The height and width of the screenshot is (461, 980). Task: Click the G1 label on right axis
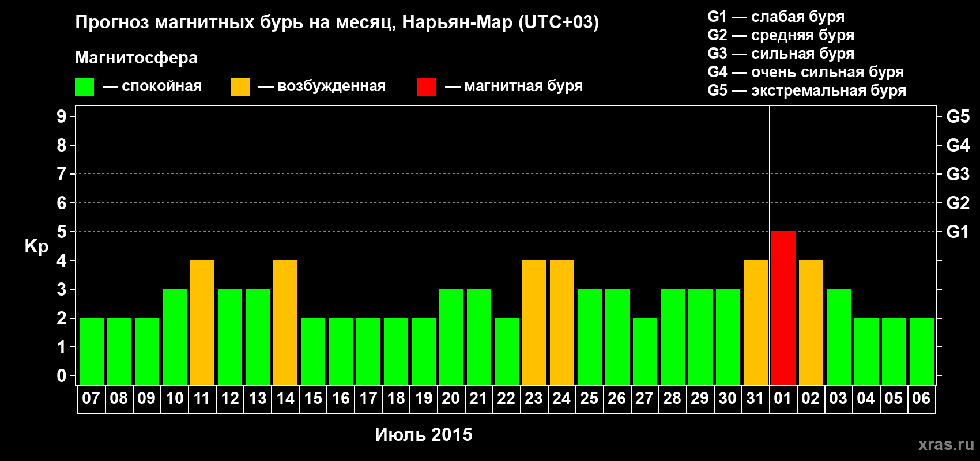coord(958,232)
